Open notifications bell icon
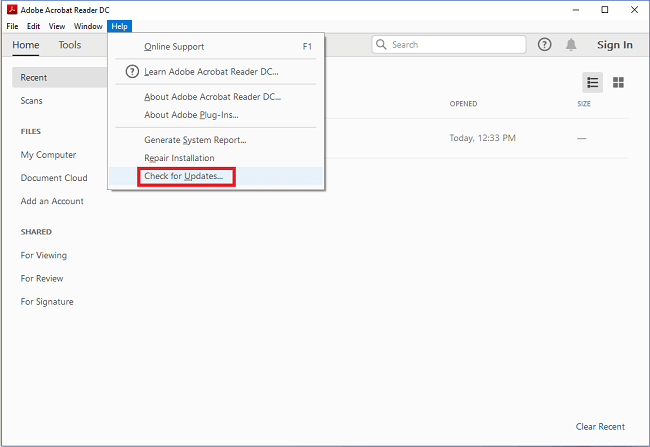The height and width of the screenshot is (447, 650). pyautogui.click(x=571, y=44)
